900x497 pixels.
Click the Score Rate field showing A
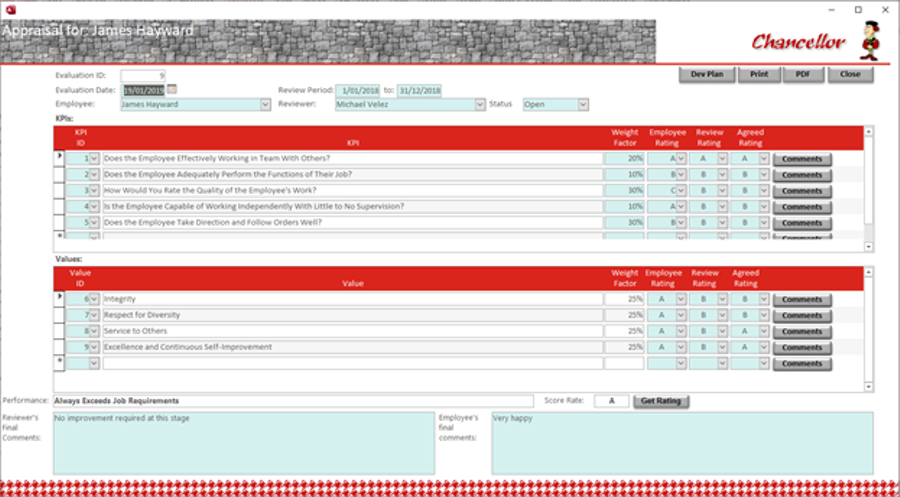pos(611,401)
